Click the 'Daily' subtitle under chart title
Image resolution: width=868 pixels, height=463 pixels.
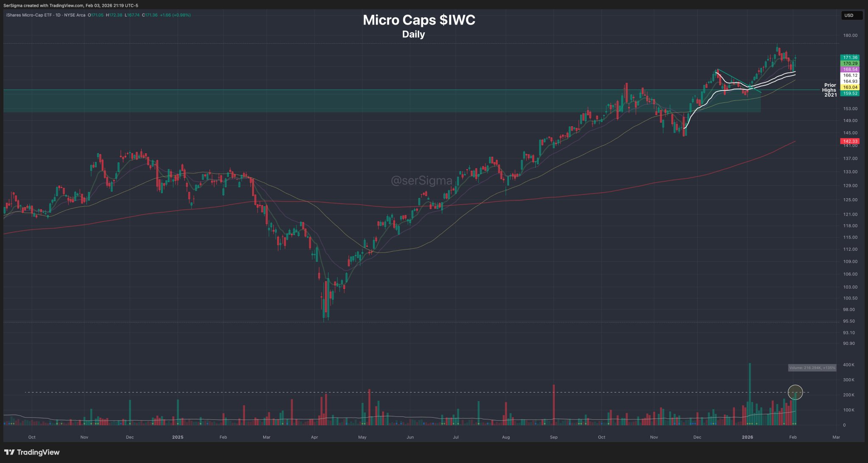tap(413, 34)
